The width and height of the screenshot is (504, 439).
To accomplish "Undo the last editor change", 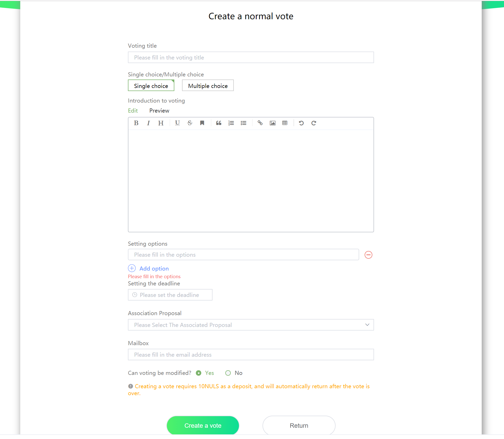I will 301,123.
